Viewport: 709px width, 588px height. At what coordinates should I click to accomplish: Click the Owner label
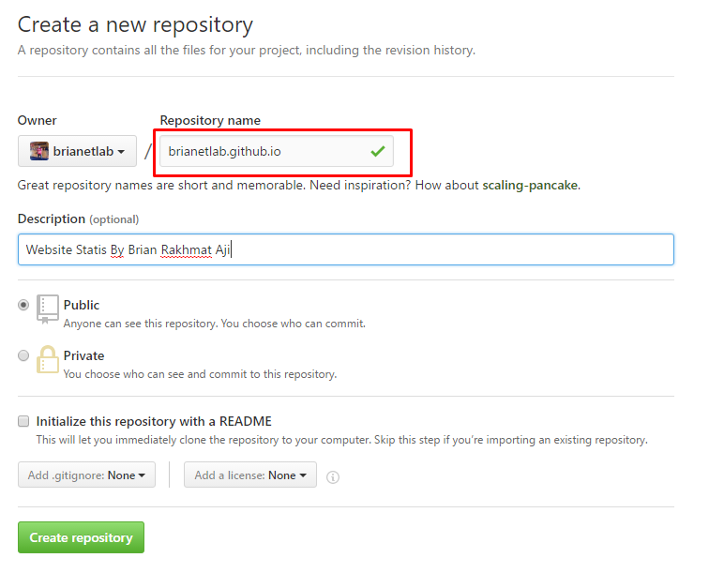(38, 120)
